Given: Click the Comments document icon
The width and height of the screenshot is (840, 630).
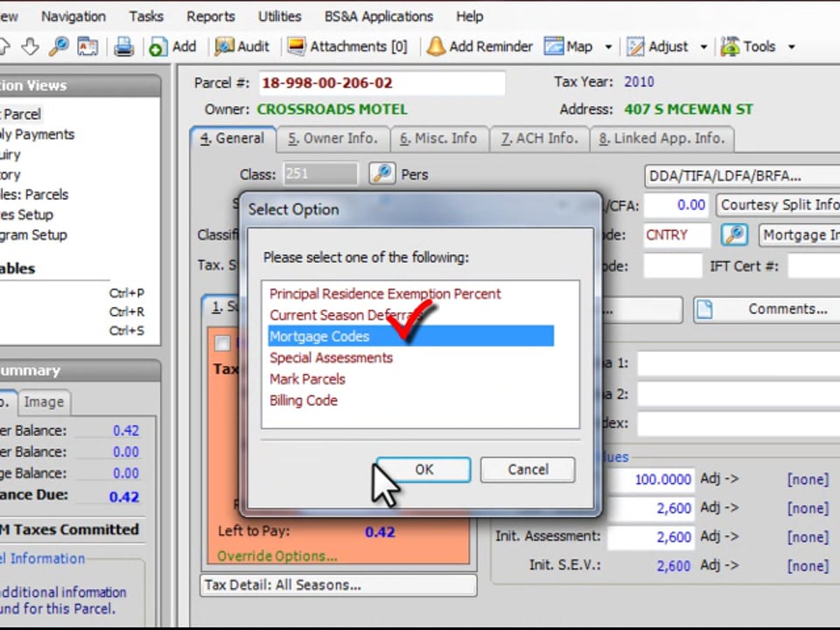Looking at the screenshot, I should 705,309.
